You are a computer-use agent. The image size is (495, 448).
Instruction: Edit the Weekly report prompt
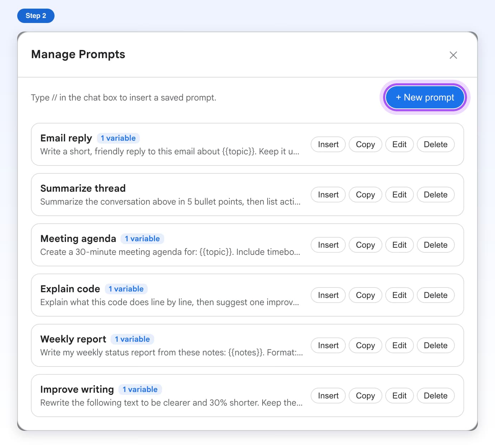399,345
